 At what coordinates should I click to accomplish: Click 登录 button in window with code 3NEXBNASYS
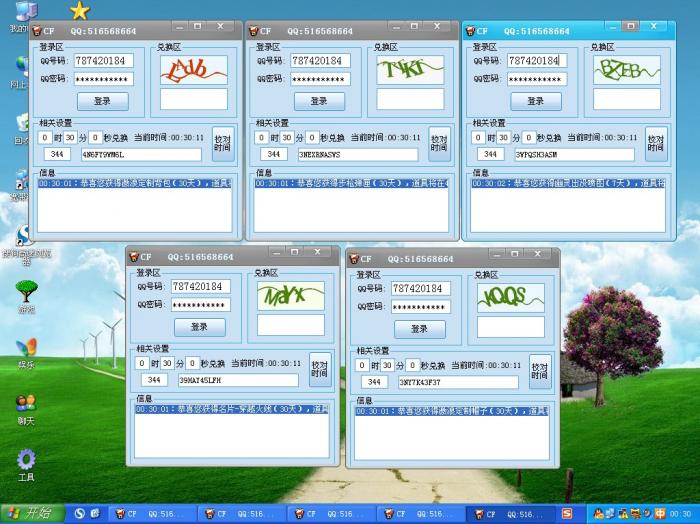319,101
